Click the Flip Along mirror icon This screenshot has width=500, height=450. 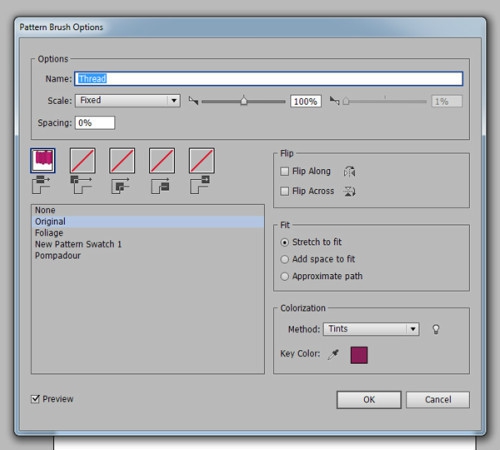tap(349, 172)
